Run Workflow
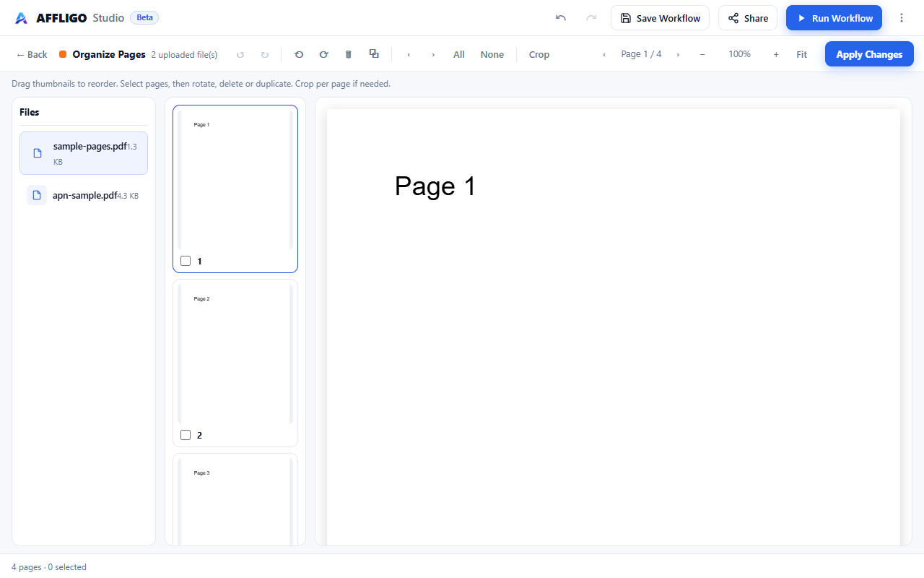Viewport: 924px width, 578px height. tap(834, 18)
